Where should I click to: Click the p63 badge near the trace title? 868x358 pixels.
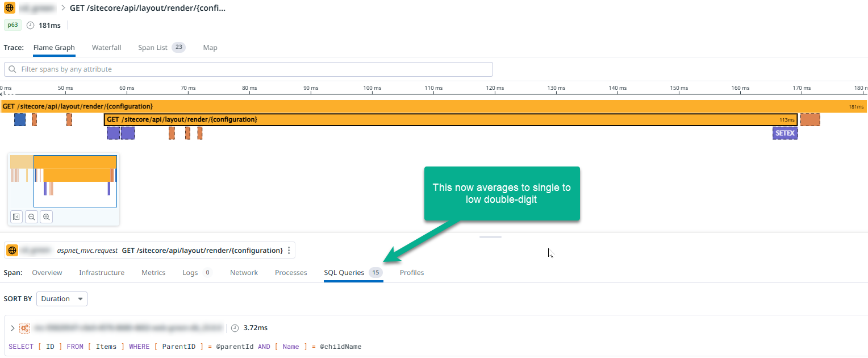tap(12, 25)
